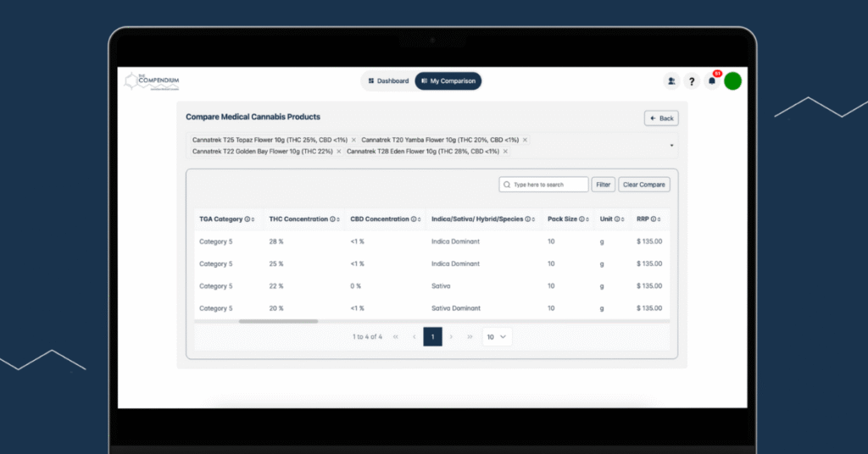This screenshot has width=868, height=454.
Task: Show info for Unit column
Action: click(x=617, y=219)
